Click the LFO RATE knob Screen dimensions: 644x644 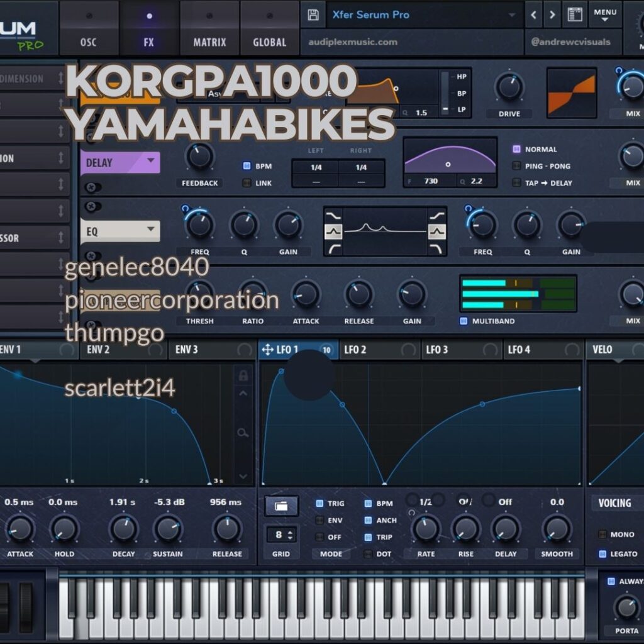[x=426, y=529]
